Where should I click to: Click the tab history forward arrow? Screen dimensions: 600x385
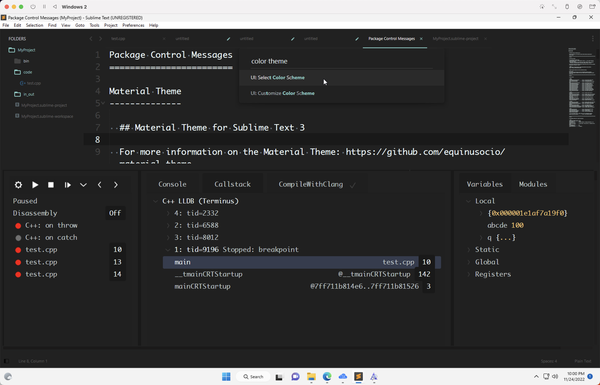(100, 39)
